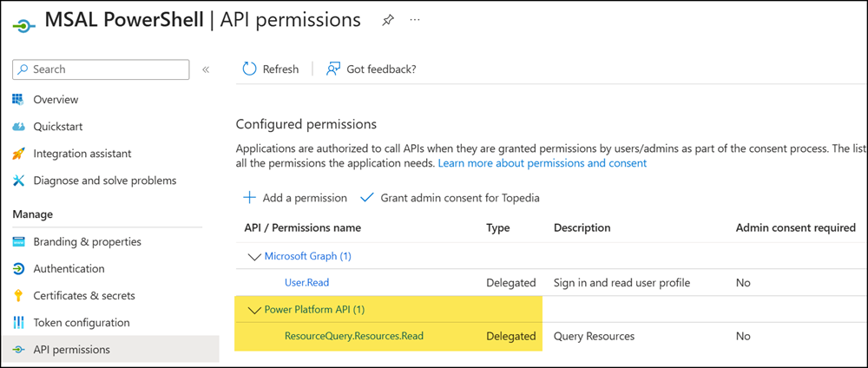Image resolution: width=868 pixels, height=368 pixels.
Task: Click the Integration assistant rocket icon
Action: [19, 154]
